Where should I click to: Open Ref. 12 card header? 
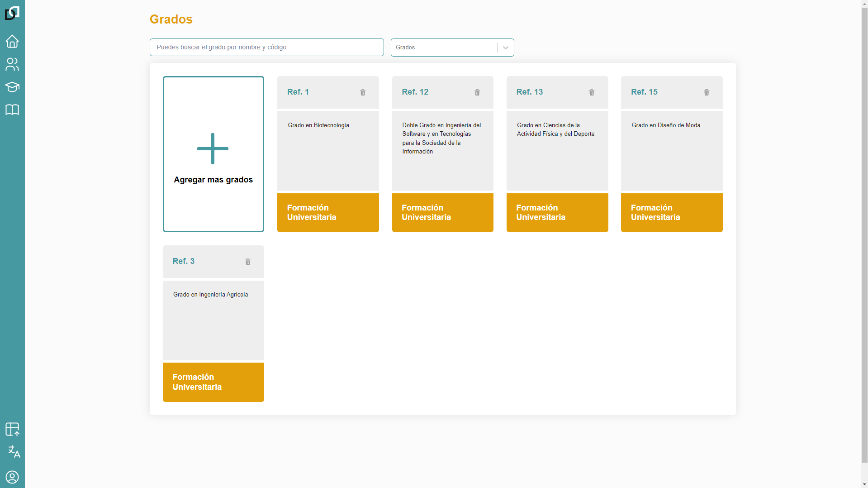click(443, 92)
